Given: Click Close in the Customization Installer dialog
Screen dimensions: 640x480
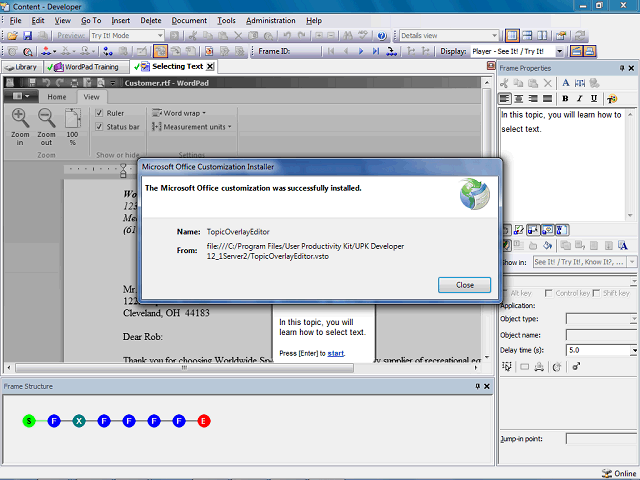Looking at the screenshot, I should 464,285.
